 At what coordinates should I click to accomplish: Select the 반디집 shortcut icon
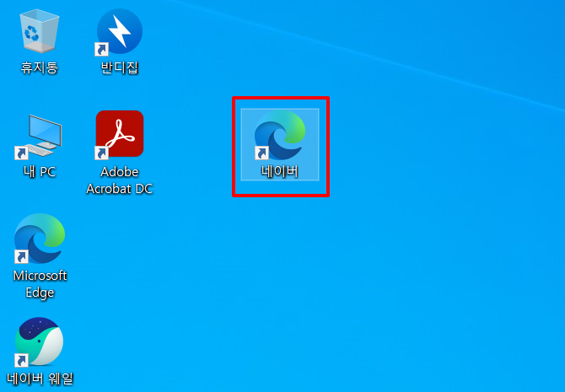pyautogui.click(x=119, y=32)
